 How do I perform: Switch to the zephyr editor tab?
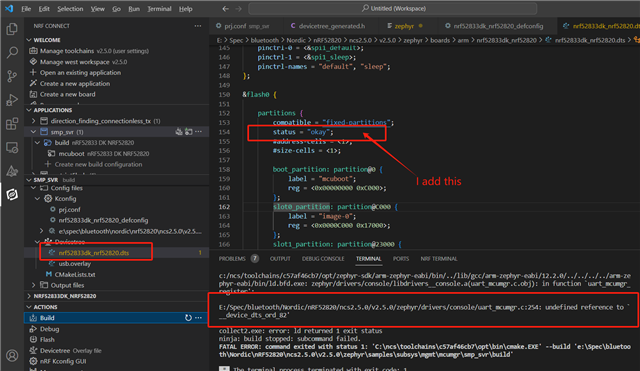[404, 26]
